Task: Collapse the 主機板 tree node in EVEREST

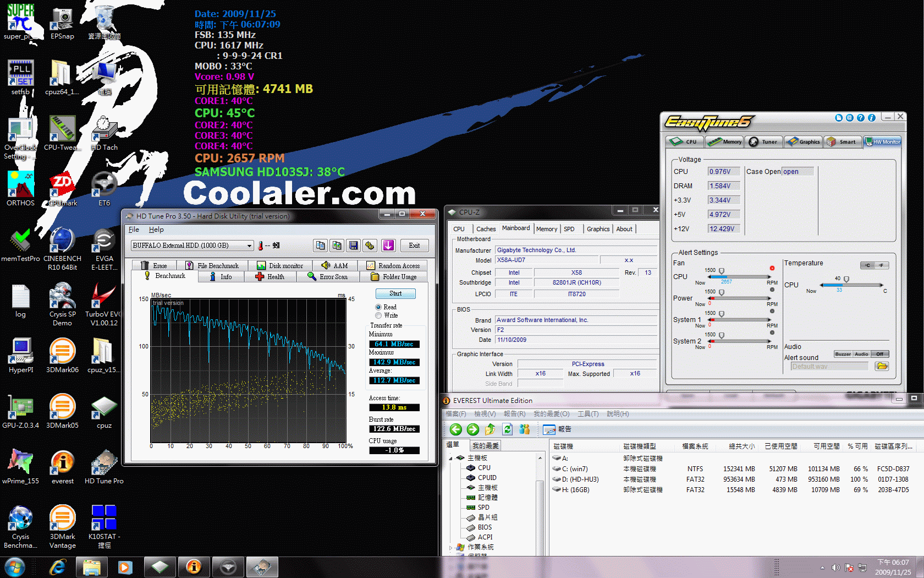Action: [x=450, y=458]
